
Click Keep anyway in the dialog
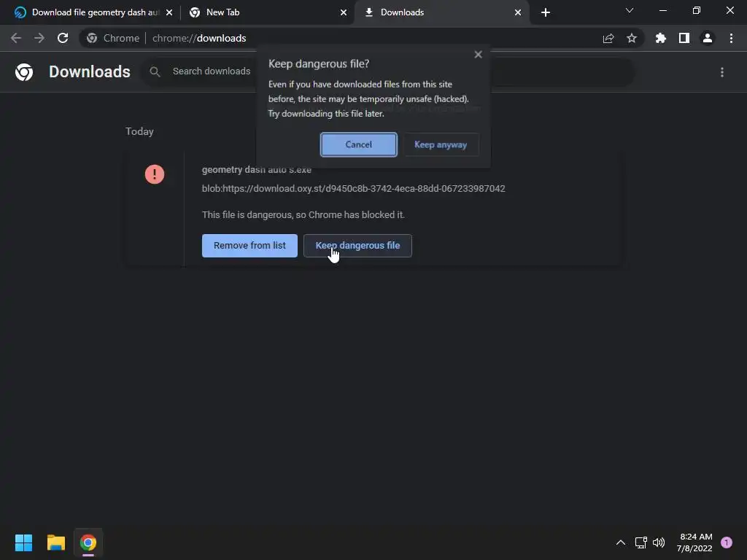pyautogui.click(x=441, y=145)
